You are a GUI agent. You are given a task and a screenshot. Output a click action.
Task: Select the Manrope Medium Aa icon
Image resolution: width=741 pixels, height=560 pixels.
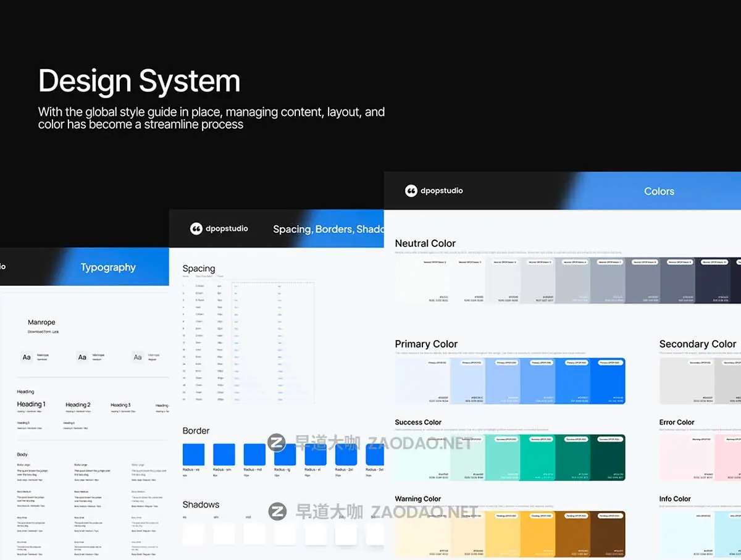tap(82, 357)
